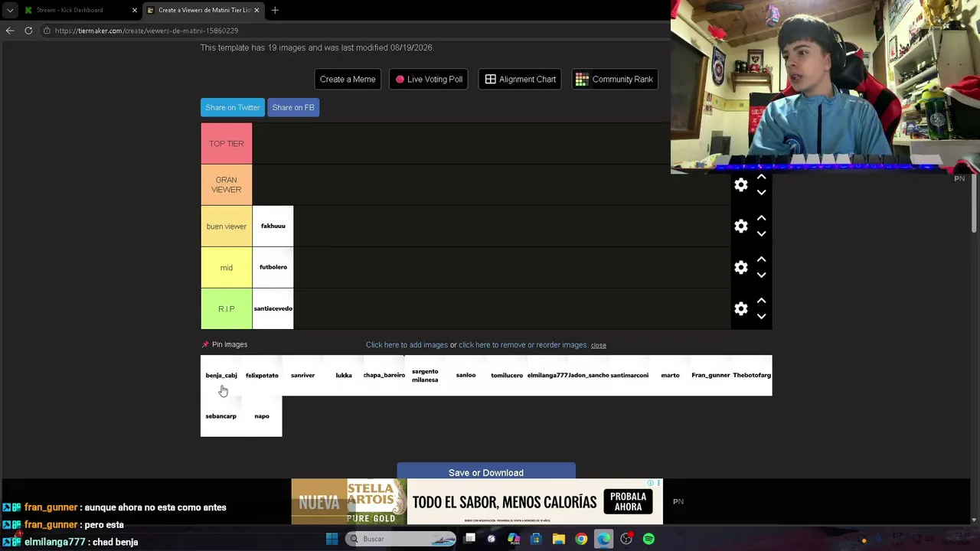Open File Explorer from the taskbar
980x551 pixels.
click(x=559, y=539)
